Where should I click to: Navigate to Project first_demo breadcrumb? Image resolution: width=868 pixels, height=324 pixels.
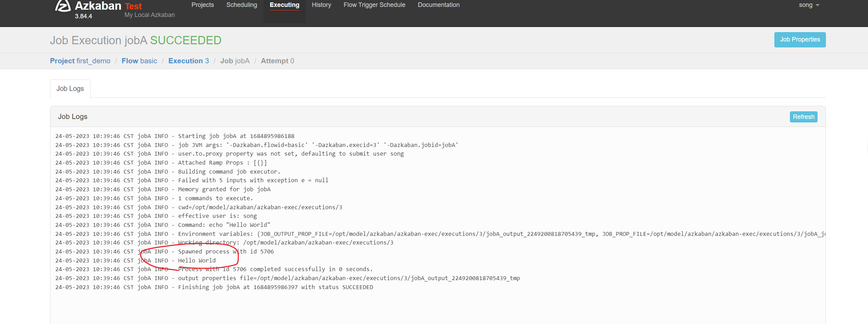click(80, 61)
